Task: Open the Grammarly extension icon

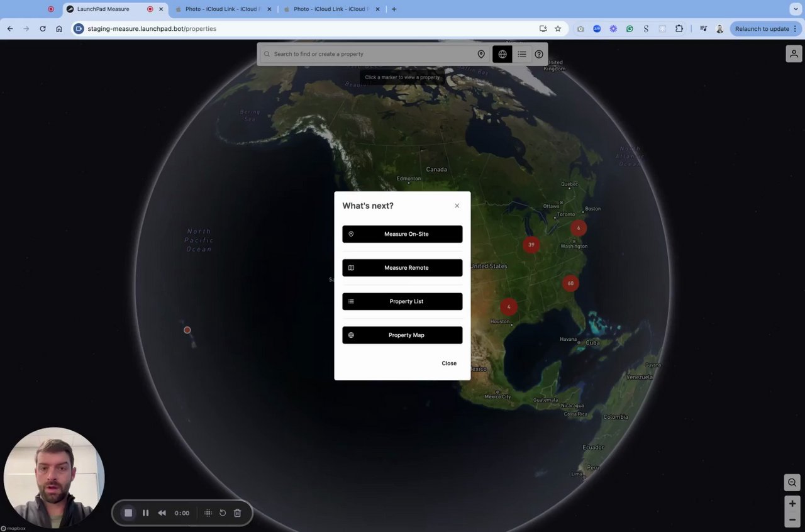Action: pyautogui.click(x=630, y=29)
